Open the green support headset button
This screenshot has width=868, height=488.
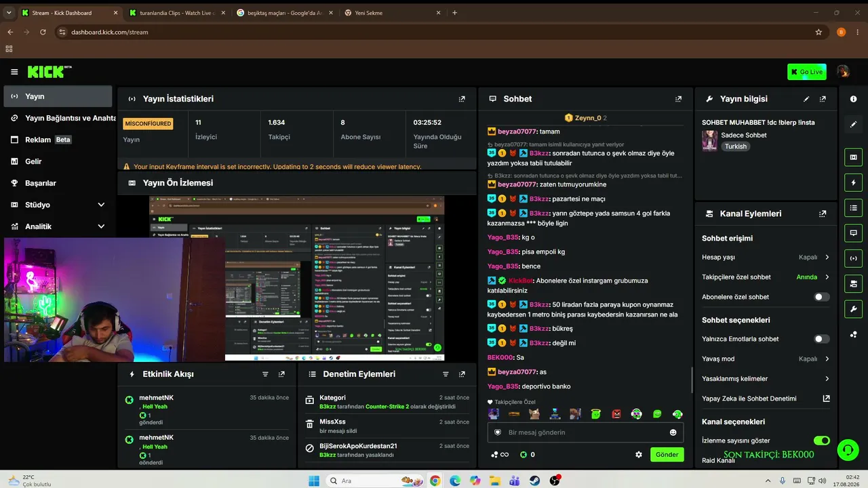click(x=847, y=449)
